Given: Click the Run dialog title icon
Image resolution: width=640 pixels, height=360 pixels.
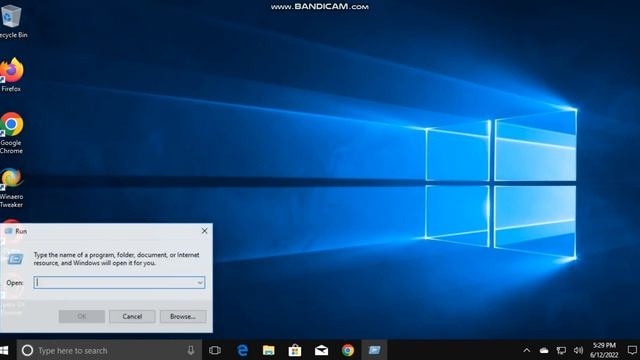Looking at the screenshot, I should 9,231.
